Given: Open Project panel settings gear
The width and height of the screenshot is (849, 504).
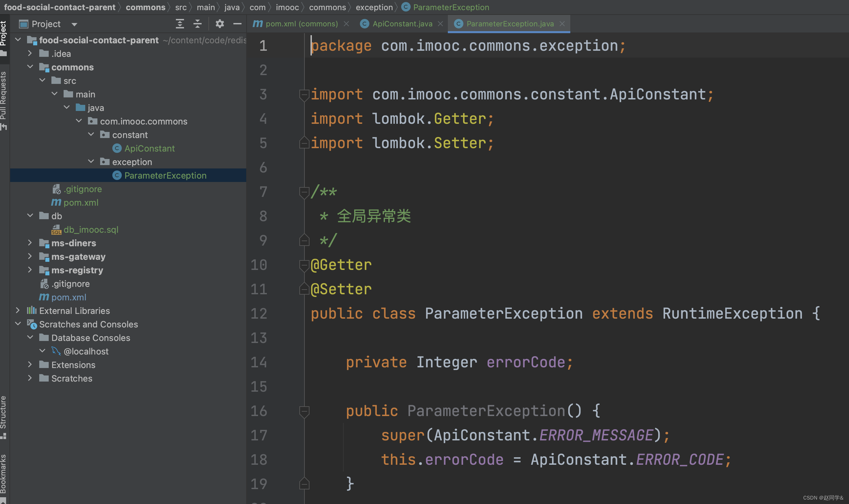Looking at the screenshot, I should pos(220,24).
